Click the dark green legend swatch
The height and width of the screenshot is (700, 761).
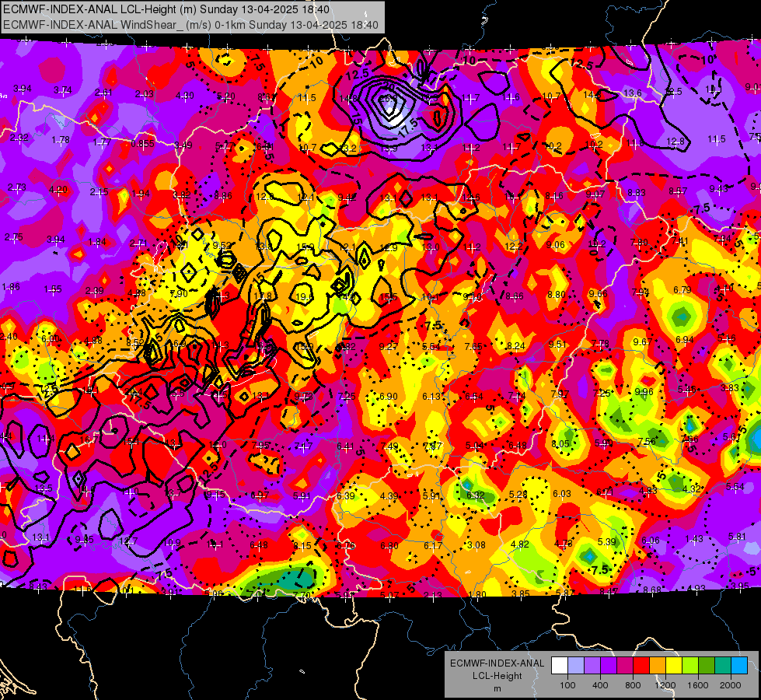coord(707,666)
